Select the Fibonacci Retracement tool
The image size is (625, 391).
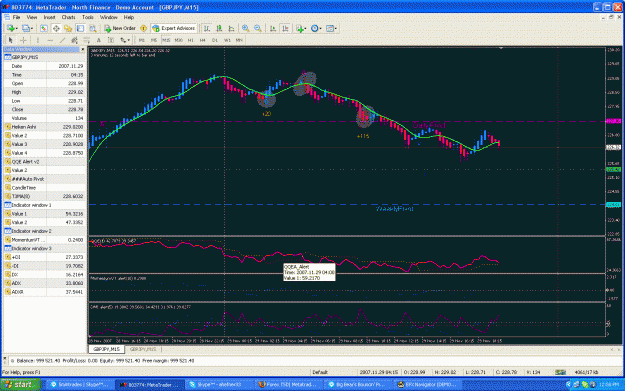tap(86, 40)
